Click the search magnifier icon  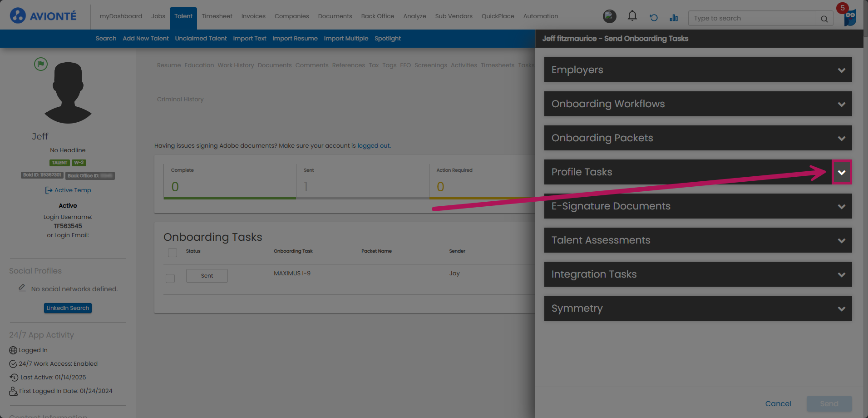coord(824,19)
